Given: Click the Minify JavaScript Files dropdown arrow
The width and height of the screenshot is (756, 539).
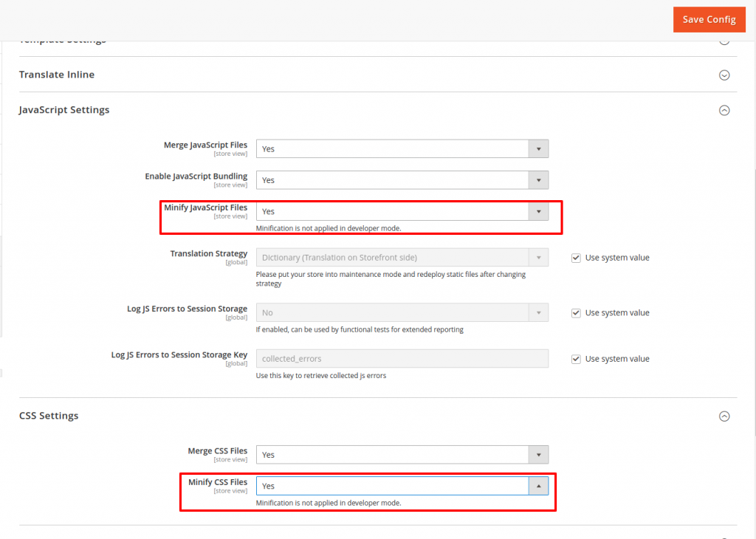Looking at the screenshot, I should [x=538, y=212].
